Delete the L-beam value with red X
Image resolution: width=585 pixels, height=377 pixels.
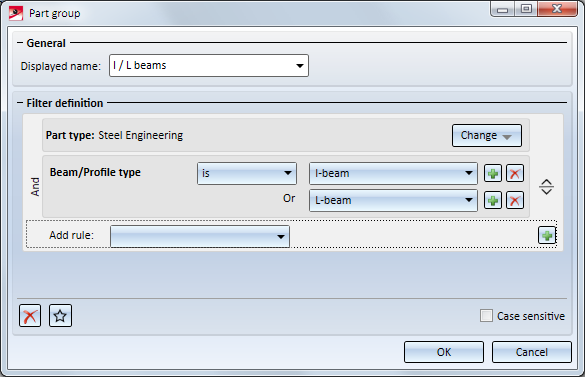point(515,201)
